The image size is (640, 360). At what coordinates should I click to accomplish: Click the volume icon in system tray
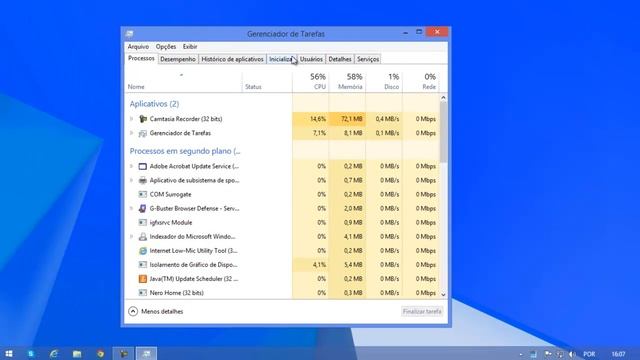pyautogui.click(x=572, y=354)
